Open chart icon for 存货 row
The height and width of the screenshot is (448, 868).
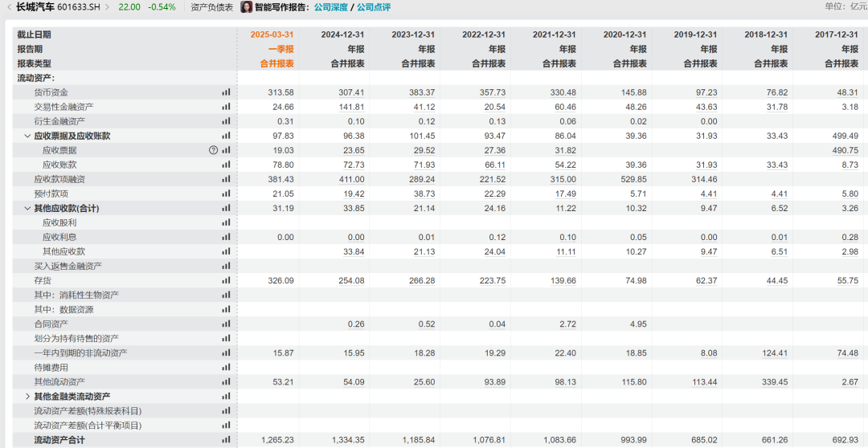tap(226, 280)
